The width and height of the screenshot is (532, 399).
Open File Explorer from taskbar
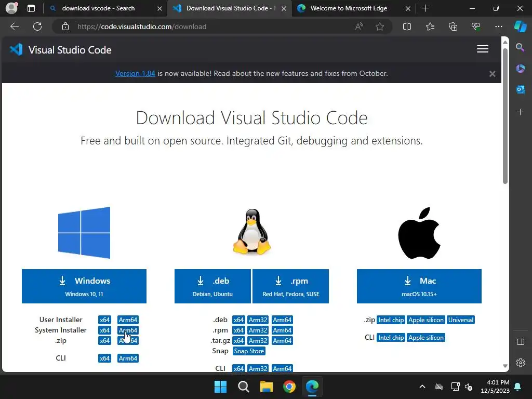[267, 387]
